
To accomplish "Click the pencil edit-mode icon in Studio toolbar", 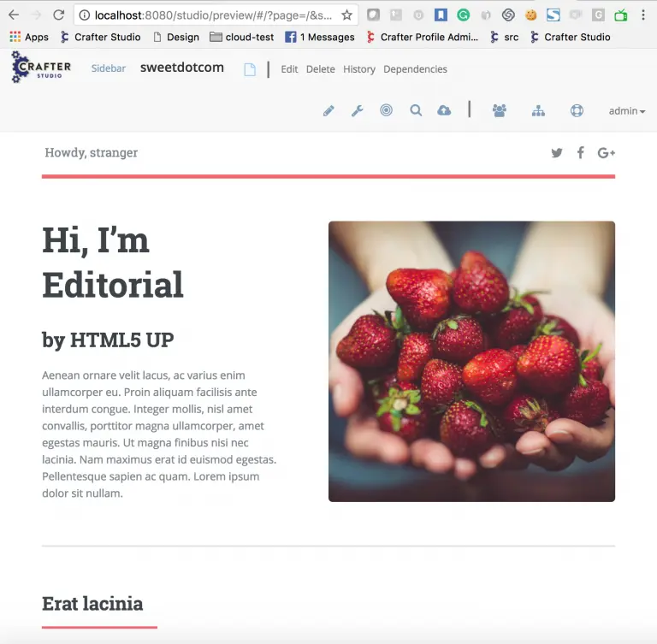I will pos(328,110).
